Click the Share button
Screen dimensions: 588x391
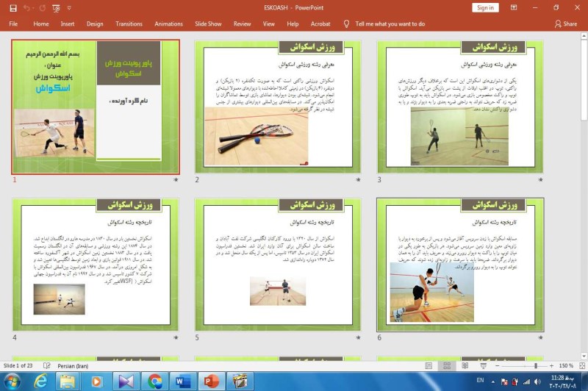(566, 24)
